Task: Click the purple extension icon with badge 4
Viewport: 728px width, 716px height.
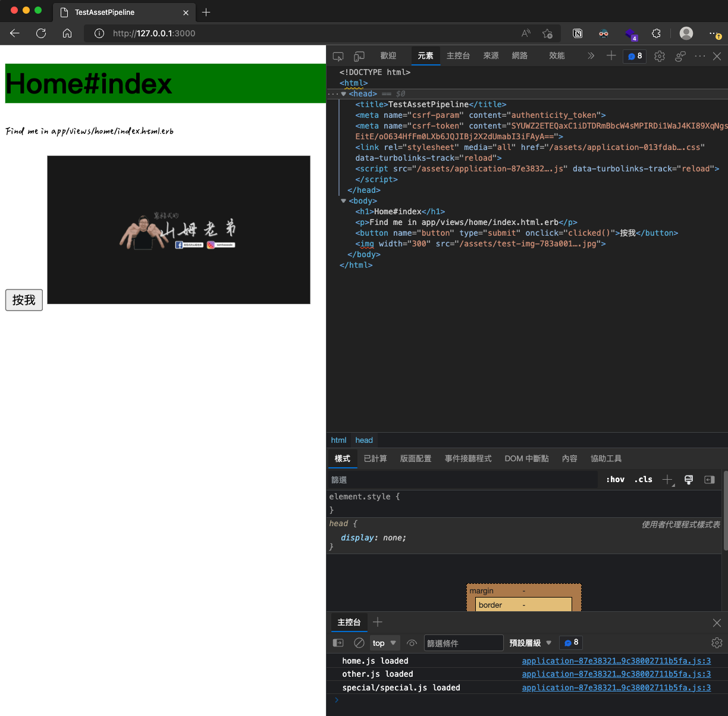Action: click(x=631, y=34)
